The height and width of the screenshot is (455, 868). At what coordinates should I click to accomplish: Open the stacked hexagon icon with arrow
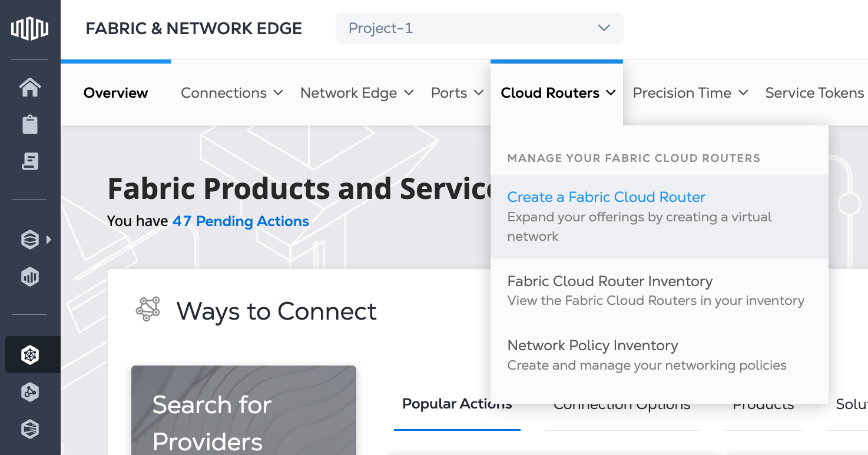coord(30,240)
